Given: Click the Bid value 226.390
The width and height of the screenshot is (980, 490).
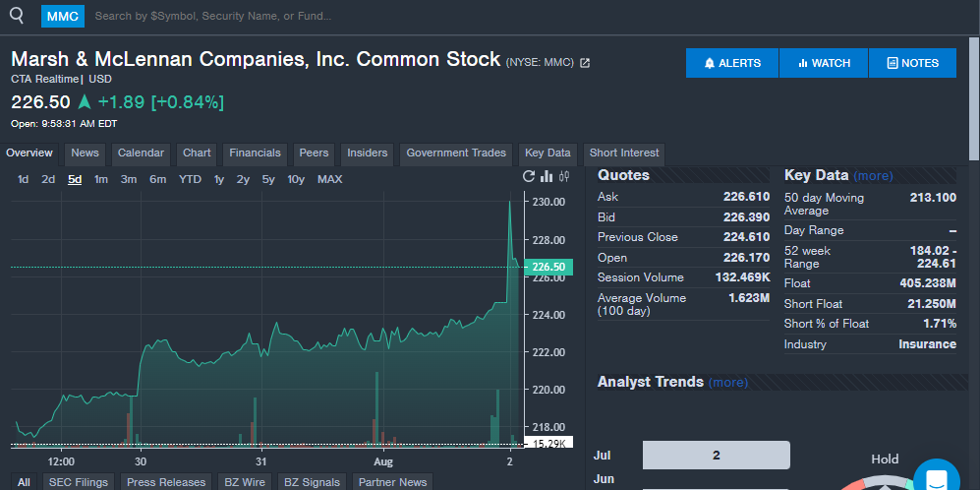Looking at the screenshot, I should click(x=746, y=217).
